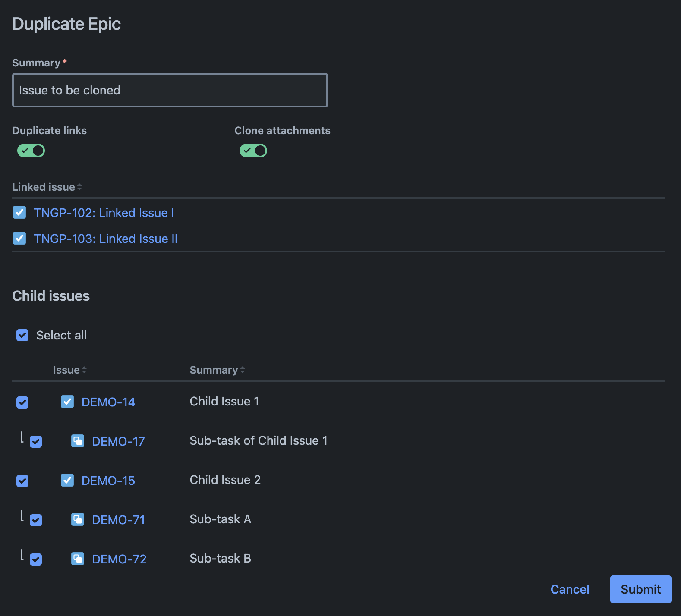
Task: Click the task type icon beside DEMO-14
Action: click(67, 402)
